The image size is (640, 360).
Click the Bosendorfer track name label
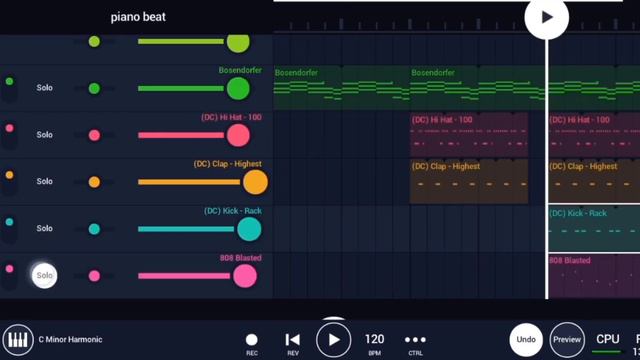click(240, 70)
